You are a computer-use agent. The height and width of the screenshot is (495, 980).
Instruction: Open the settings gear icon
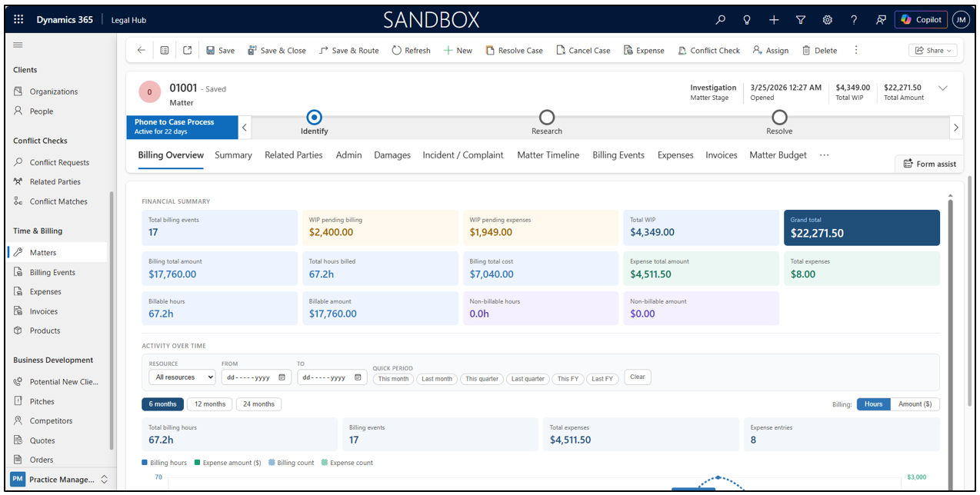pos(828,20)
